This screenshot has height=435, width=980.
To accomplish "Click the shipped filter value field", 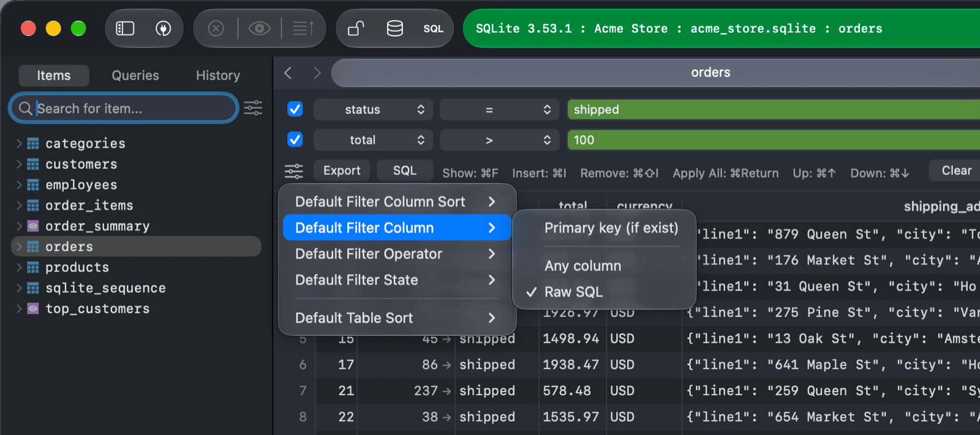I will pos(773,110).
